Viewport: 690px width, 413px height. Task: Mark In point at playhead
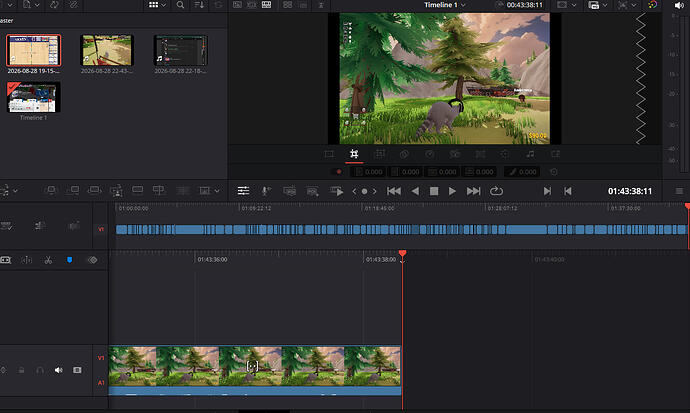point(547,191)
